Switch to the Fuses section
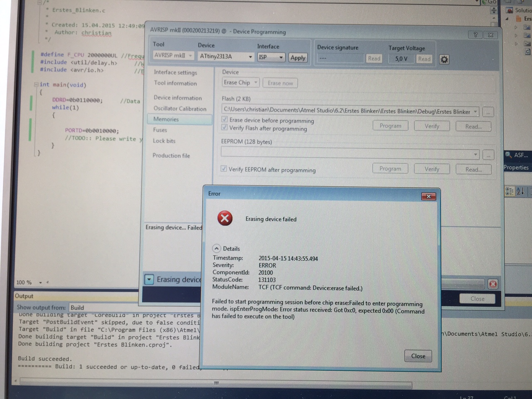Viewport: 532px width, 399px height. point(160,130)
